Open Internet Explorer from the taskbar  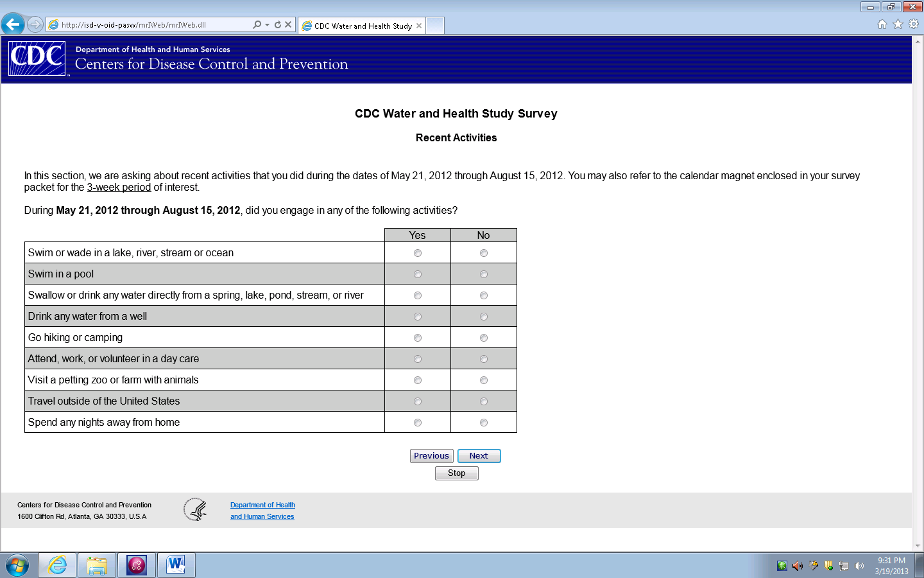[57, 565]
